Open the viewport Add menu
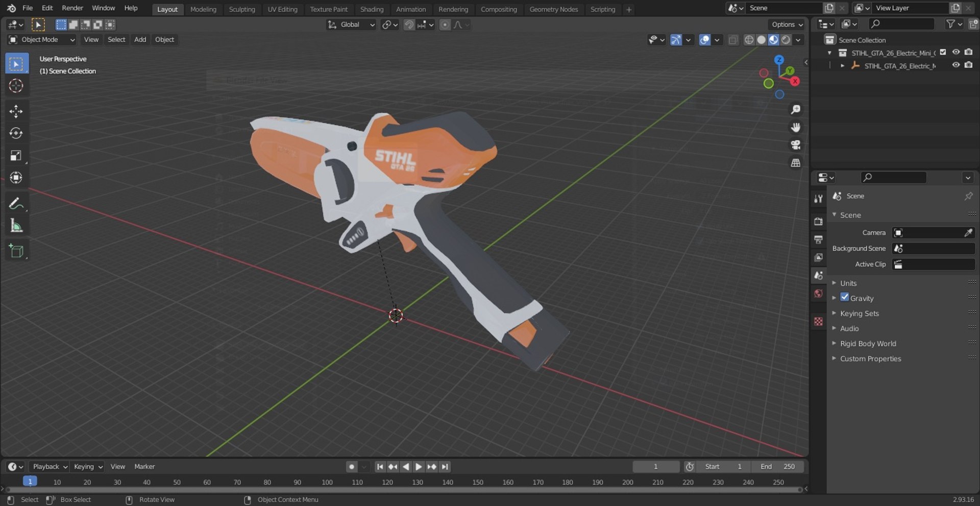980x506 pixels. (140, 40)
